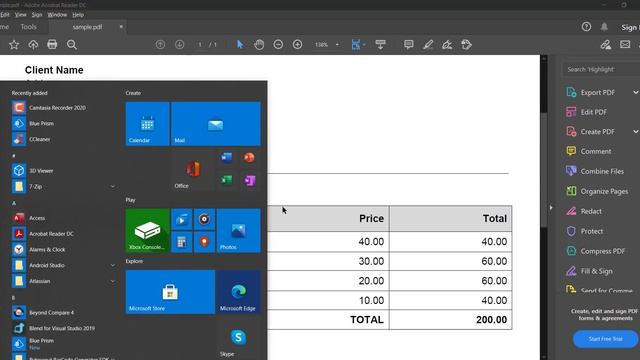640x360 pixels.
Task: Open the Organize Pages tool
Action: [597, 191]
